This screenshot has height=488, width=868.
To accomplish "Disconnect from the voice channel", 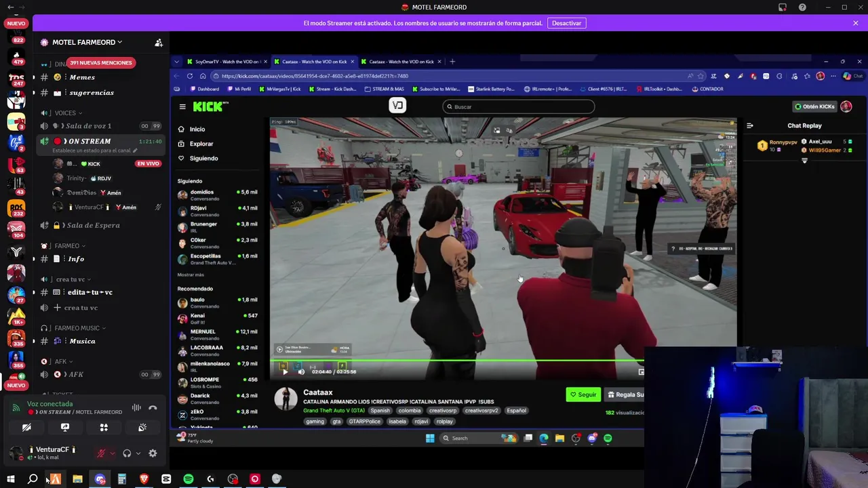I will pyautogui.click(x=153, y=408).
